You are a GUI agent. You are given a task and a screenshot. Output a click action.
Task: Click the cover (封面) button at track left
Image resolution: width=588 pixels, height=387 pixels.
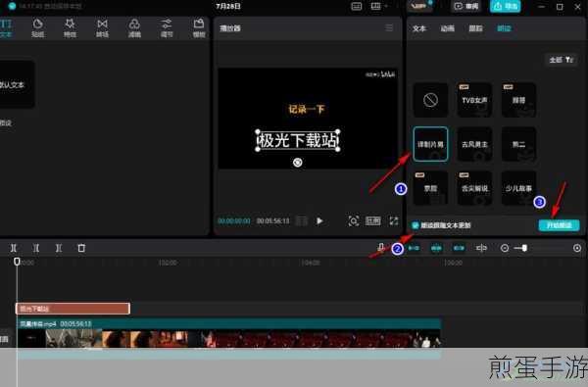click(x=4, y=339)
